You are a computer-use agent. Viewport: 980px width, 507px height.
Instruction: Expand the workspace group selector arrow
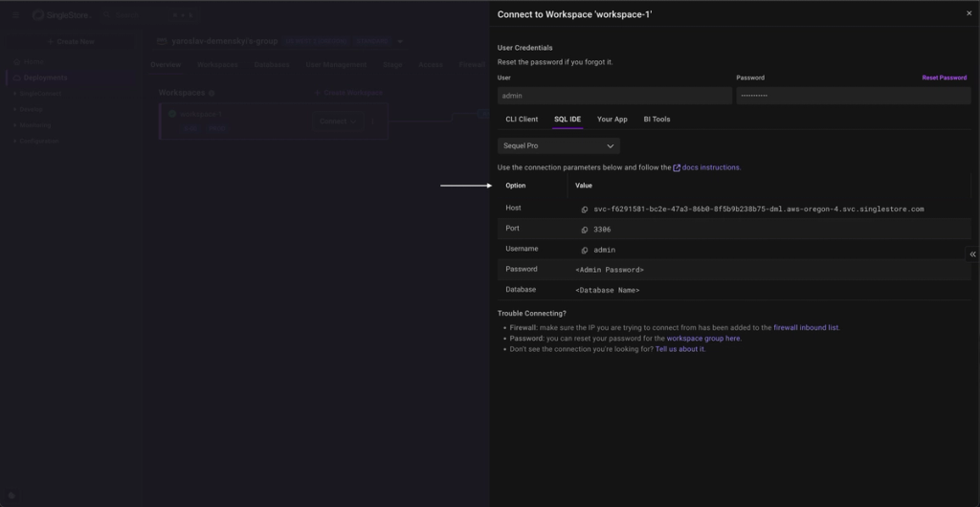pos(400,42)
